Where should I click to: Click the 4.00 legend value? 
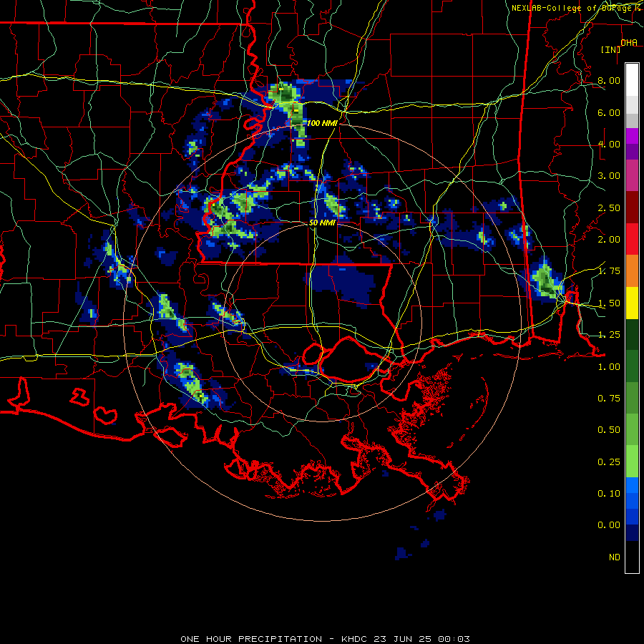pos(609,144)
